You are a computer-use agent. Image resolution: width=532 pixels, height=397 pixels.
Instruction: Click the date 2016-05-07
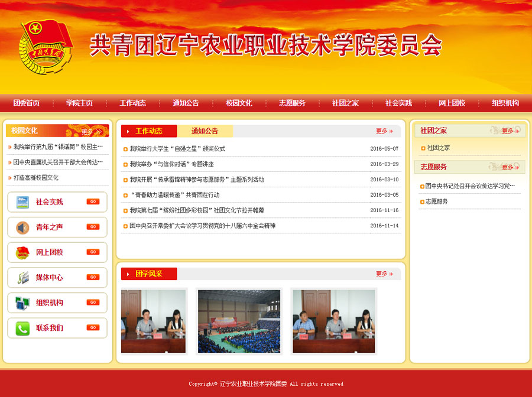point(384,149)
